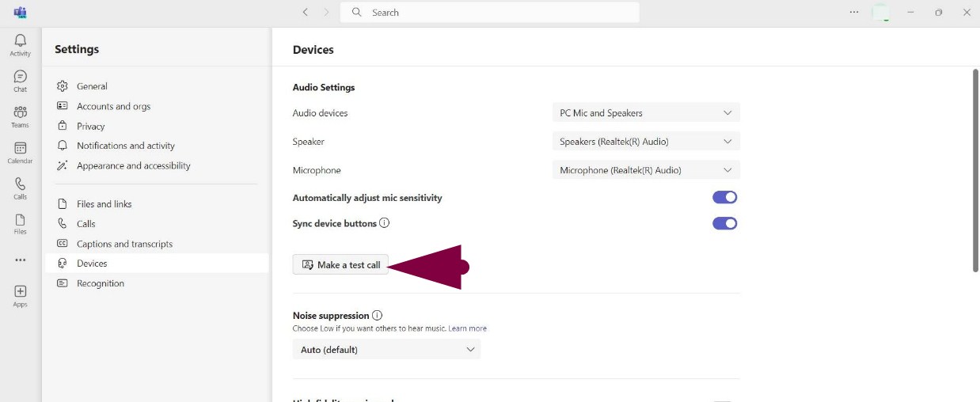Go to Privacy settings
The image size is (980, 402).
[x=157, y=126]
